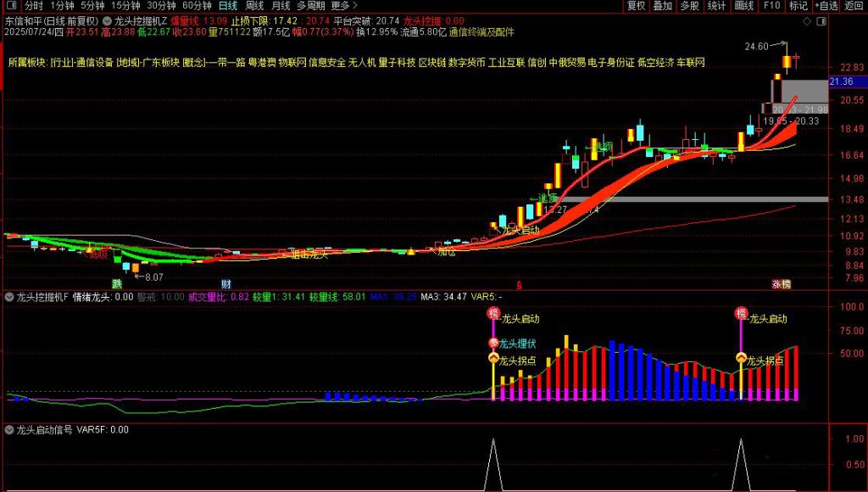Collapse the 龙头挖掘机F indicator panel

pyautogui.click(x=8, y=298)
